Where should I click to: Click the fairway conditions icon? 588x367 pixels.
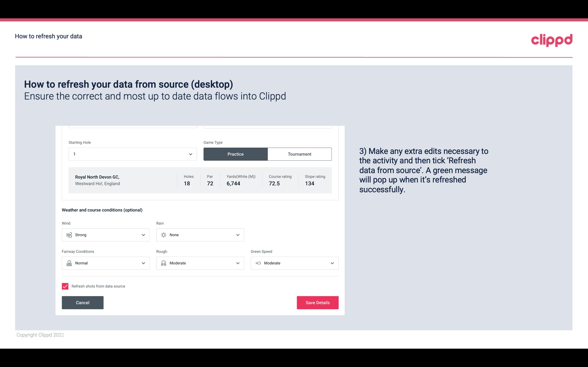(x=69, y=263)
